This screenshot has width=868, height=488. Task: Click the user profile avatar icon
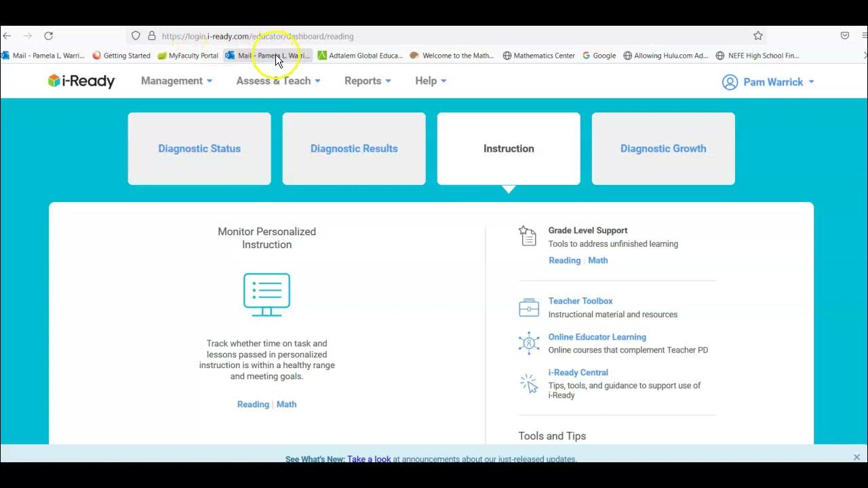[730, 82]
